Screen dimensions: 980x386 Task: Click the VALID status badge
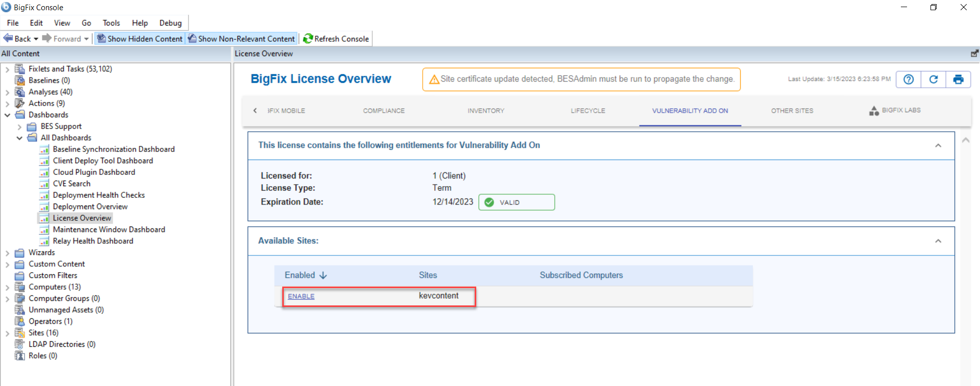click(517, 202)
